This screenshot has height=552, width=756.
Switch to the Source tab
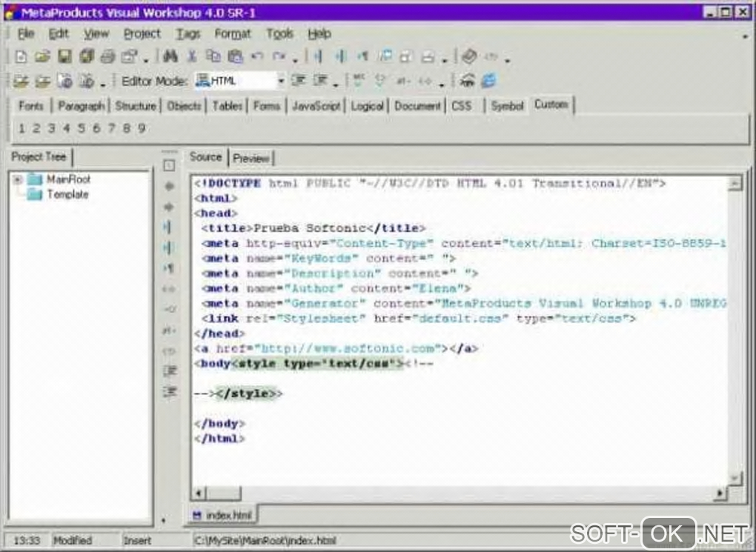pyautogui.click(x=206, y=156)
